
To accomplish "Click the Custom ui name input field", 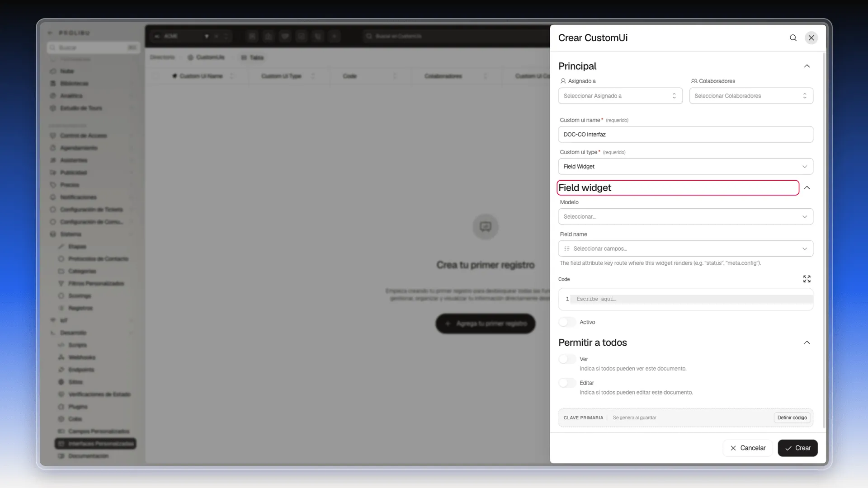I will pyautogui.click(x=685, y=134).
